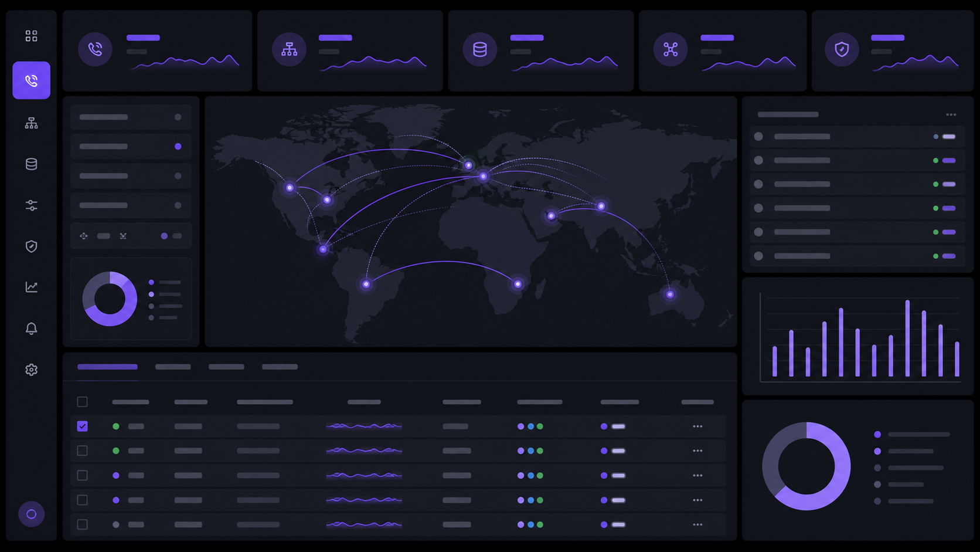Open the second row in right list panel
Viewport: 980px width, 552px height.
pos(857,161)
